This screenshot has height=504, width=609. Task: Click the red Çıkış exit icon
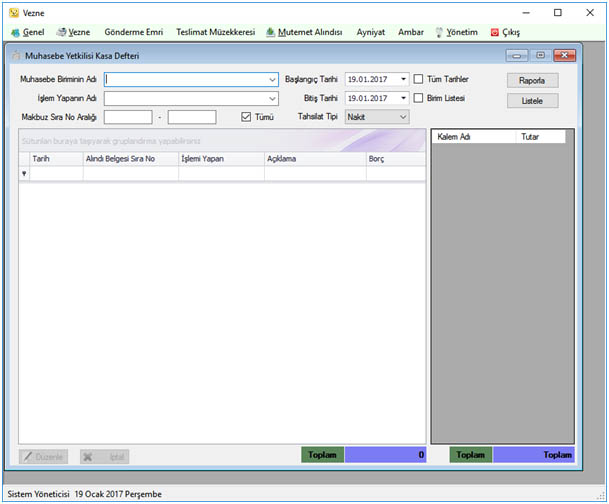[x=494, y=33]
